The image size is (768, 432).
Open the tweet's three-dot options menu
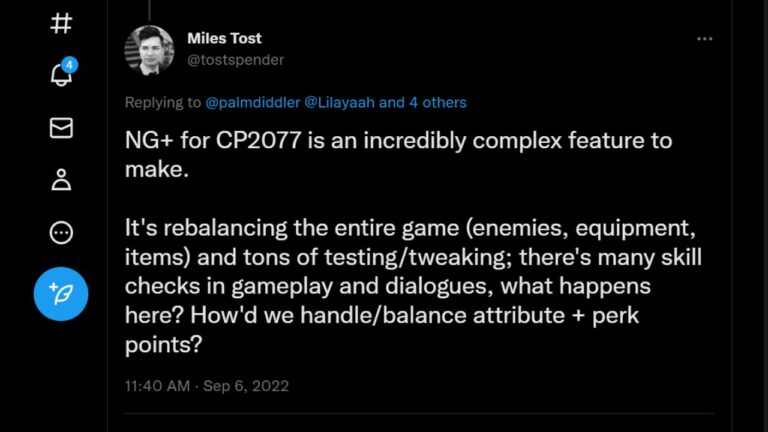tap(704, 39)
